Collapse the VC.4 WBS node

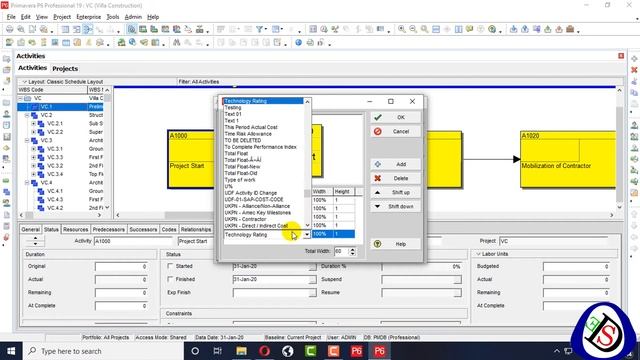tap(27, 182)
